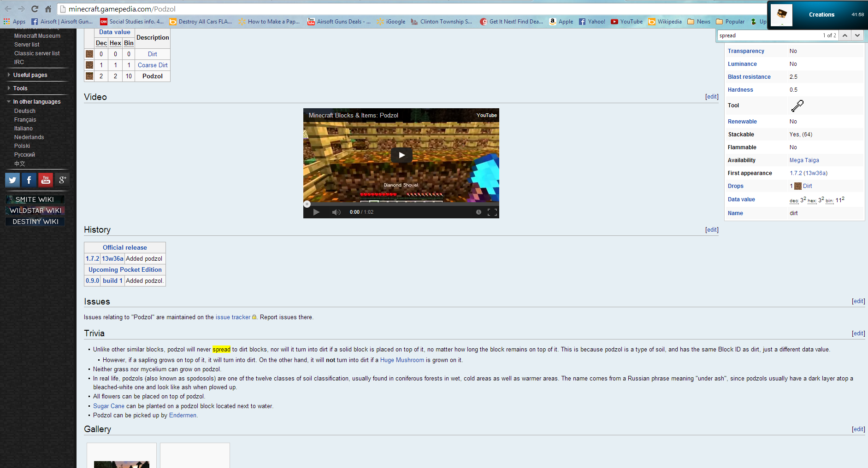This screenshot has height=468, width=868.
Task: Go to browser home page icon
Action: [x=48, y=9]
